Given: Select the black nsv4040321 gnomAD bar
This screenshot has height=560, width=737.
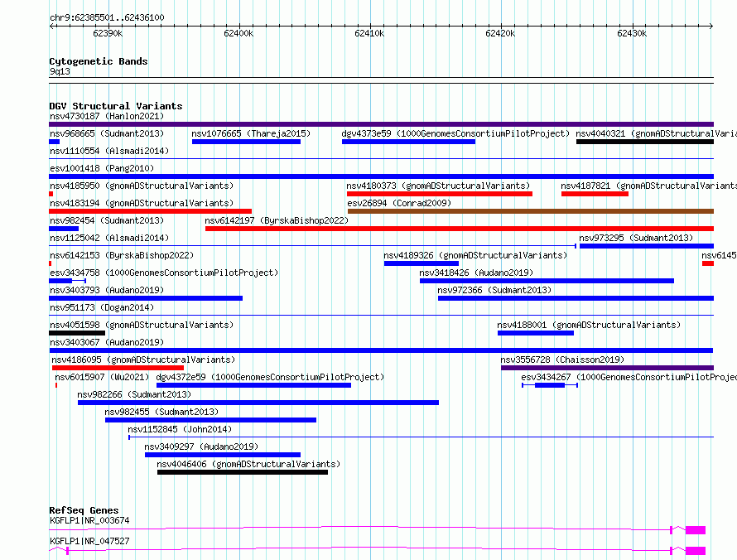Looking at the screenshot, I should 645,142.
